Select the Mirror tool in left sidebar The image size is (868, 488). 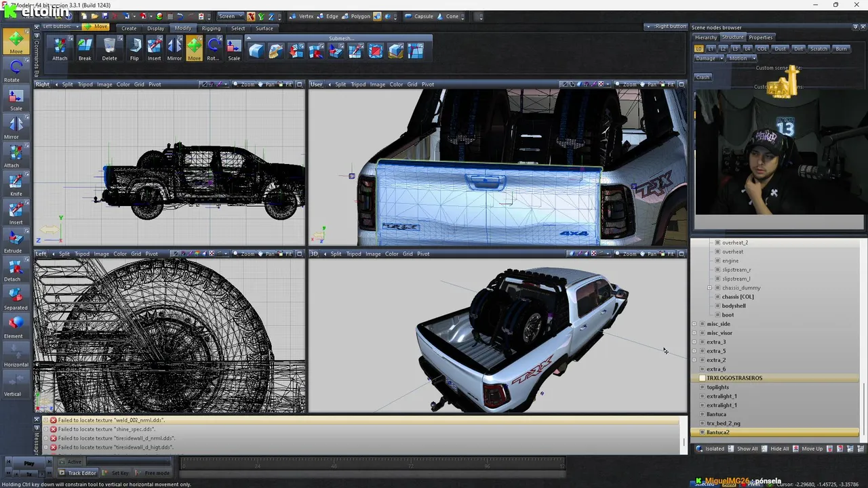point(16,127)
